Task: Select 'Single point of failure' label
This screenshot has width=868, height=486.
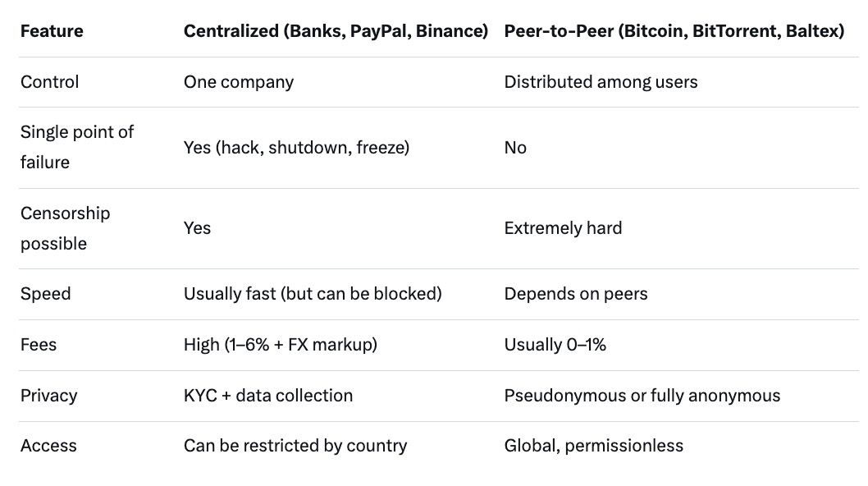Action: point(76,147)
